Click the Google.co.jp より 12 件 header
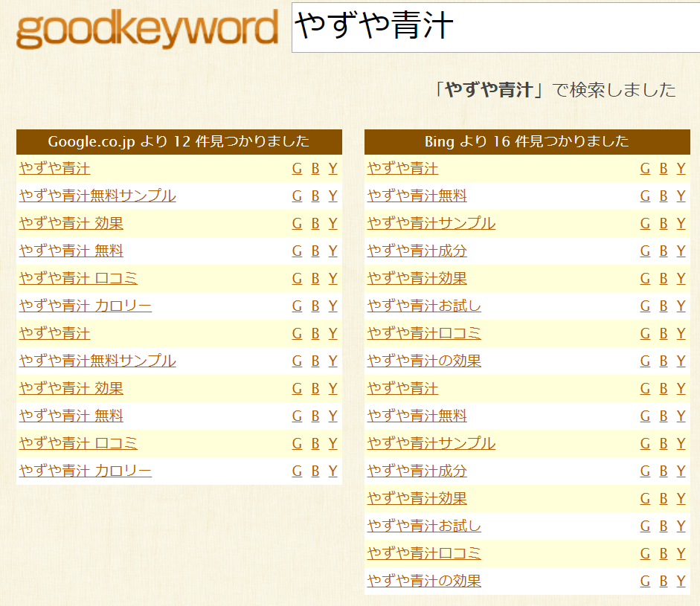This screenshot has height=606, width=700. tap(179, 141)
